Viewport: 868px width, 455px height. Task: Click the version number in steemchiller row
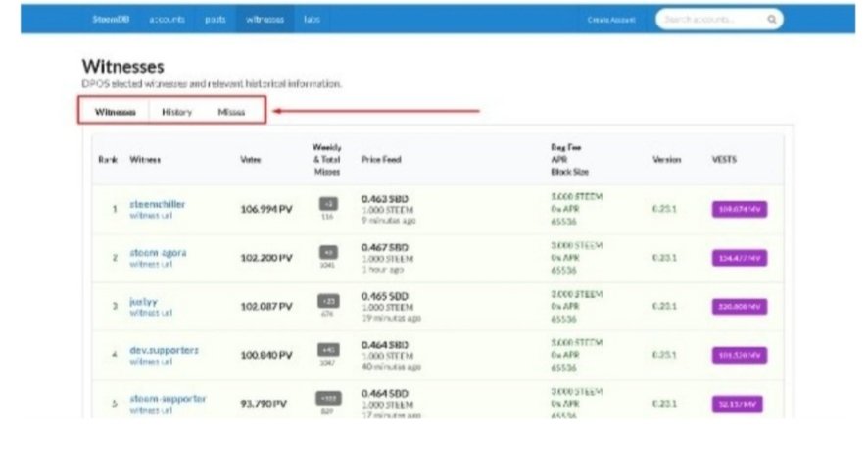[x=664, y=209]
